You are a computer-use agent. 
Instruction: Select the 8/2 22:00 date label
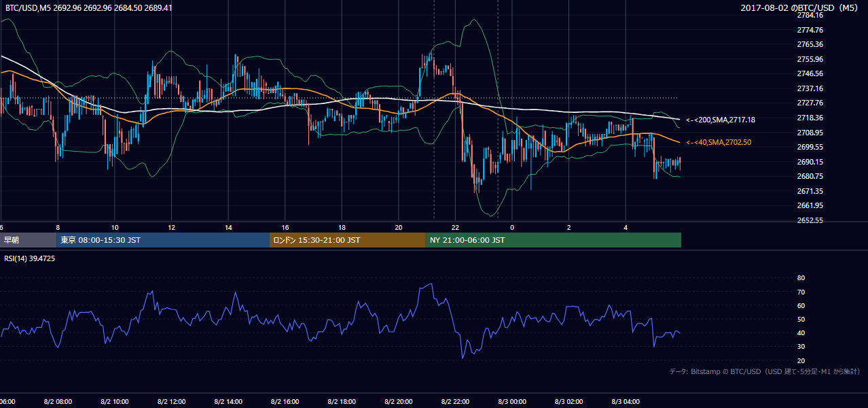pyautogui.click(x=456, y=401)
